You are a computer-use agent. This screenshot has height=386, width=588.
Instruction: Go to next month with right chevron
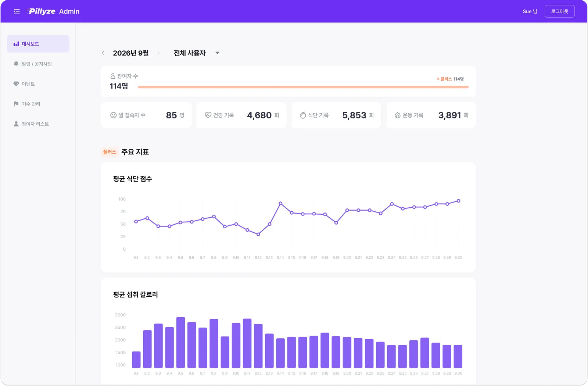click(158, 53)
